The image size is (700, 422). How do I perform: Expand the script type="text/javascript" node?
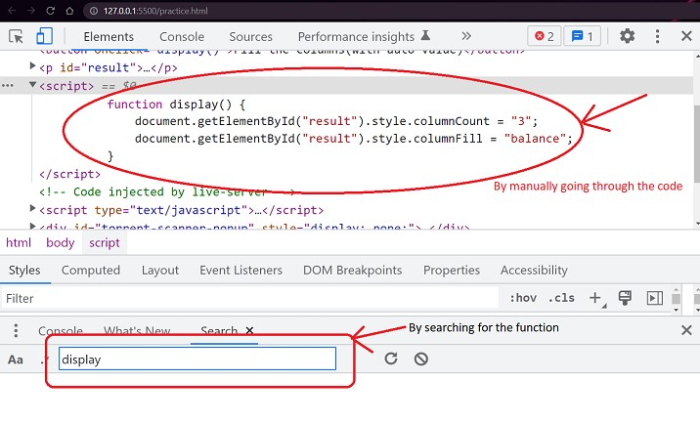[32, 208]
